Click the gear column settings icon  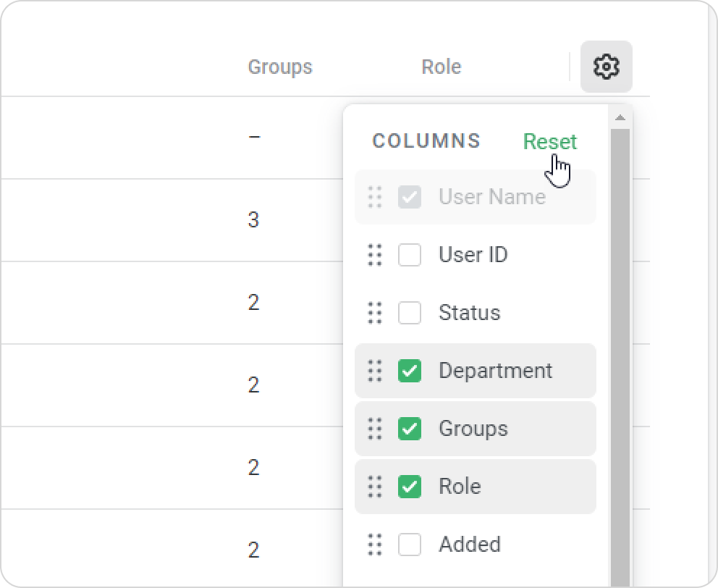coord(606,67)
